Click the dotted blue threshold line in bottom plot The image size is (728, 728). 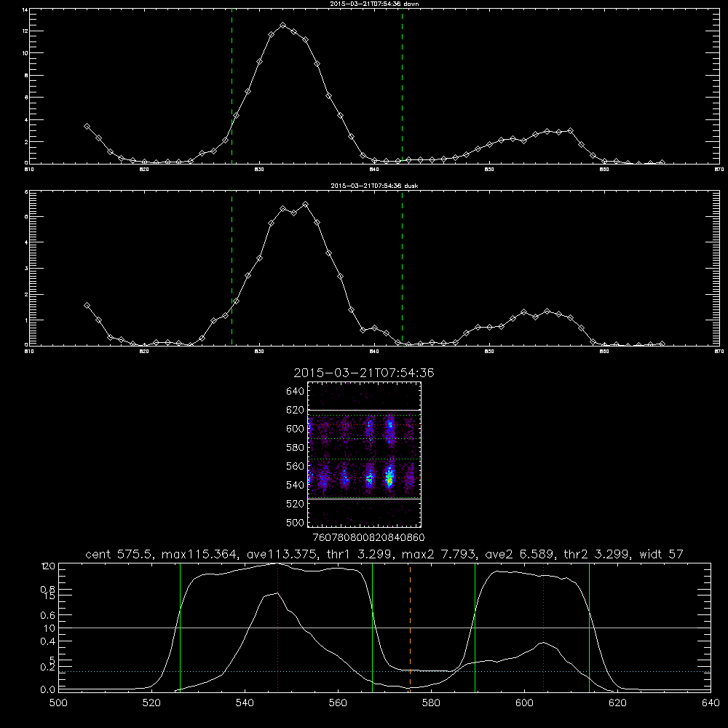click(x=384, y=672)
